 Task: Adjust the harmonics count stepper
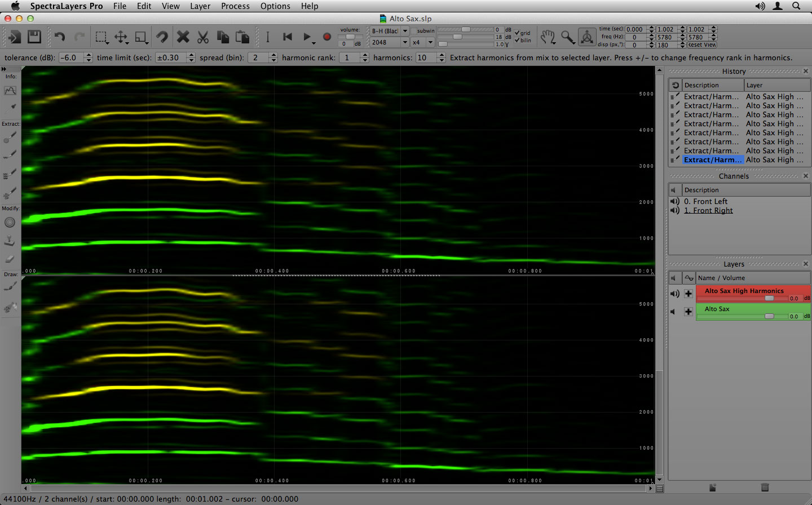[x=442, y=57]
